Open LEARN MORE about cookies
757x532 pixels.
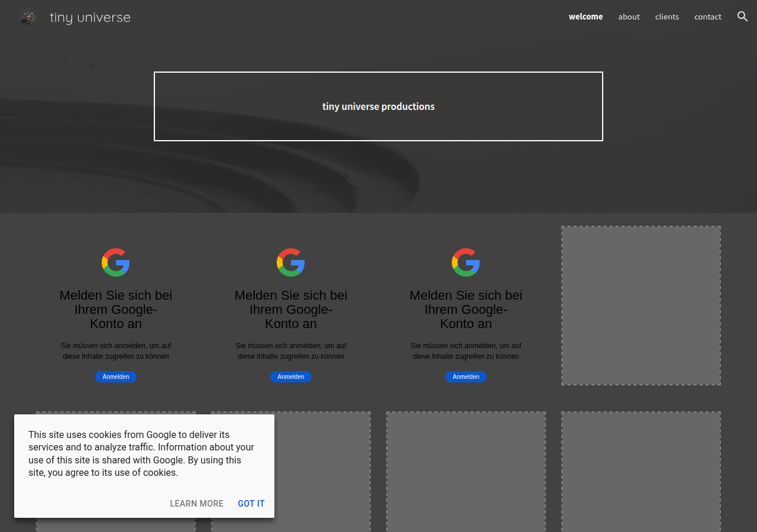pos(197,504)
